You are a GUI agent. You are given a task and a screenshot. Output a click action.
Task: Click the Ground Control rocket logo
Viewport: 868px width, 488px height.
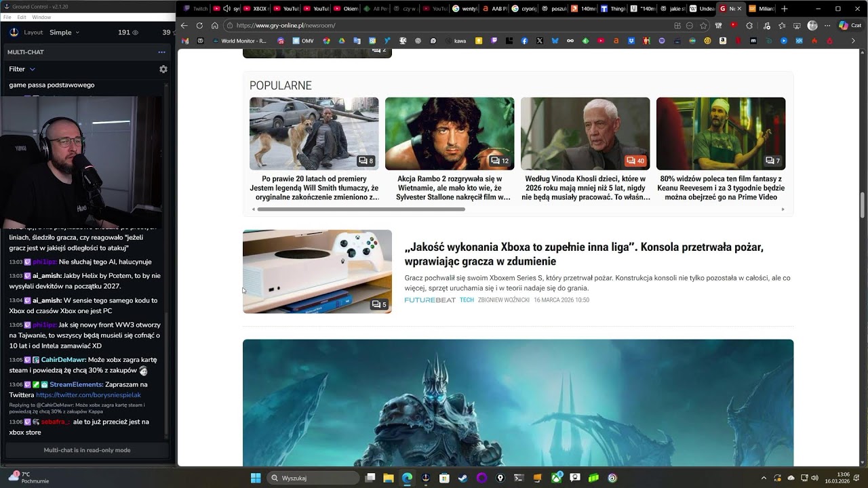tap(14, 33)
